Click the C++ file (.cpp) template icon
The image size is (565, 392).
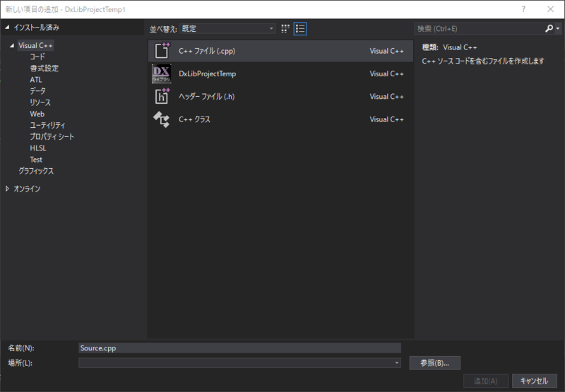[x=162, y=51]
